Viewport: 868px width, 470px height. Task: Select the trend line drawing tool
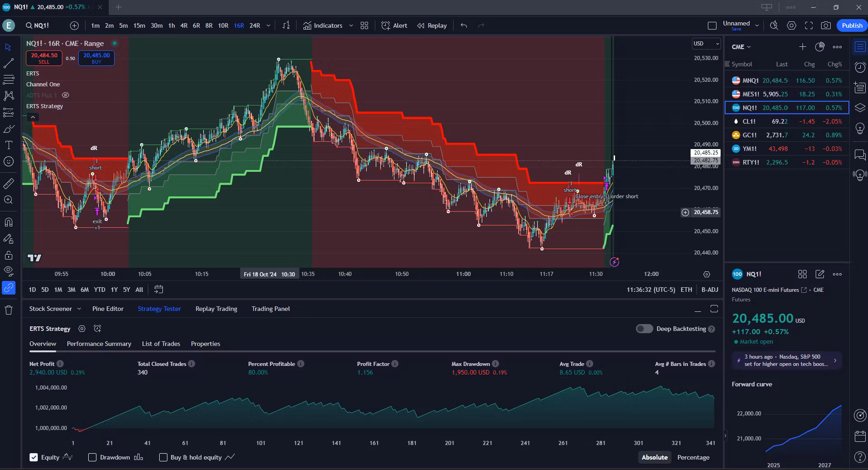[x=9, y=63]
